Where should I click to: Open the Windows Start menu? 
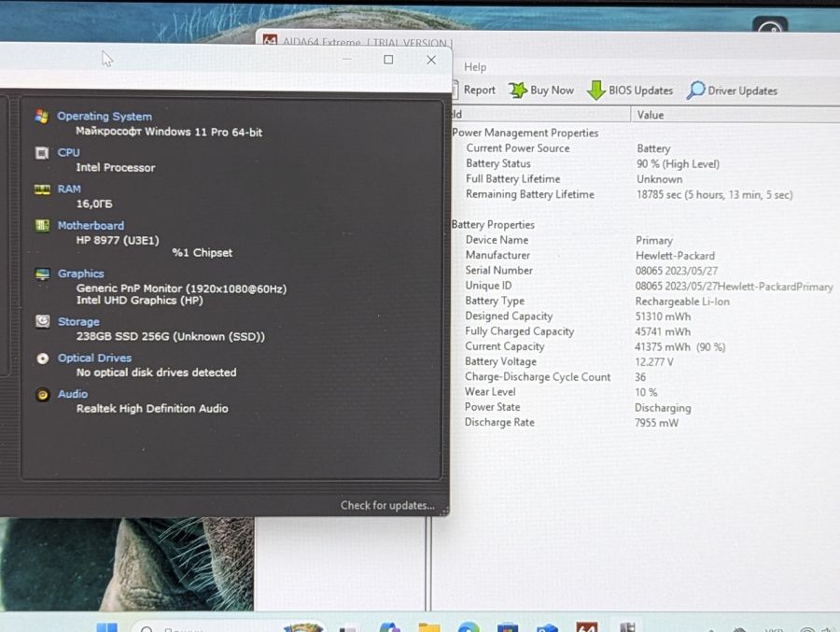106,627
